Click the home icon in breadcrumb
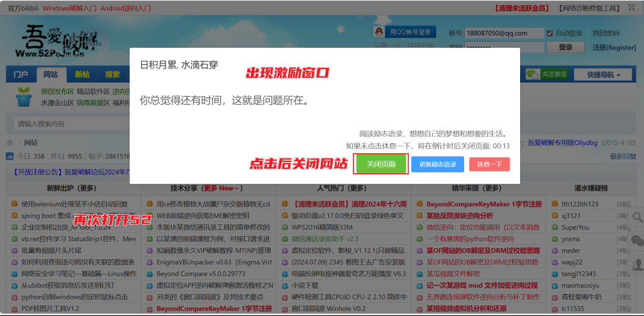Image resolution: width=644 pixels, height=316 pixels. pyautogui.click(x=10, y=143)
